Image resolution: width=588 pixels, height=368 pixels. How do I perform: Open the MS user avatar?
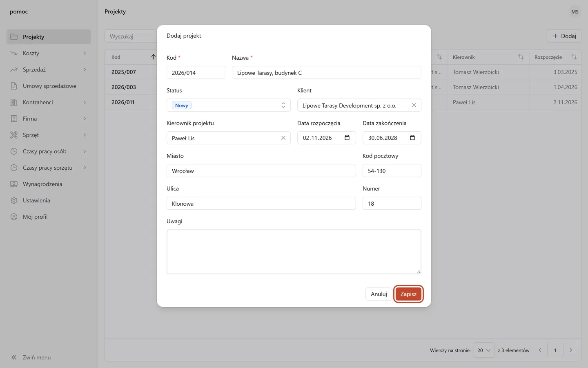click(x=575, y=11)
